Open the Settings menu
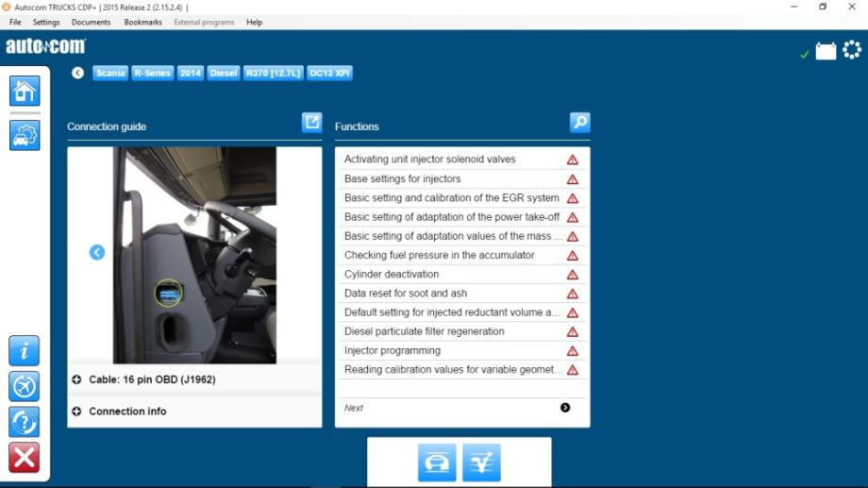The image size is (868, 488). pos(46,22)
